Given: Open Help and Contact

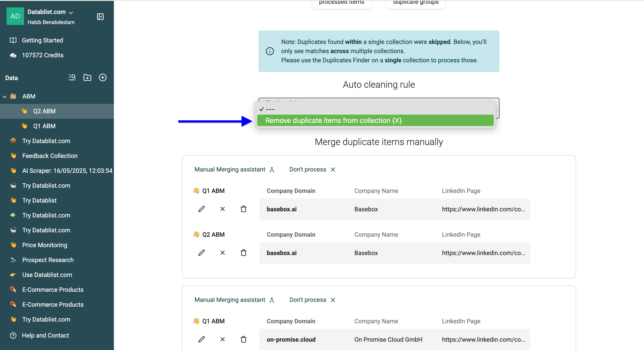Looking at the screenshot, I should coord(45,336).
